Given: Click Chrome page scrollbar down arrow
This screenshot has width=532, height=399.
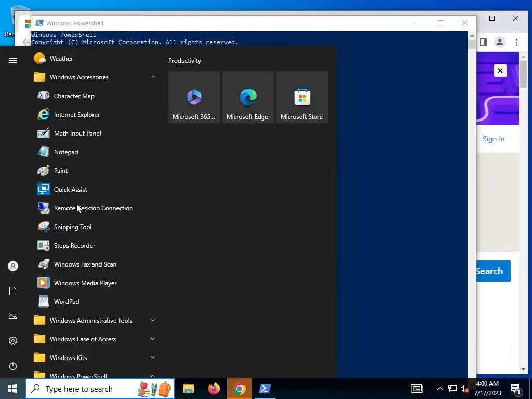Looking at the screenshot, I should pos(523,369).
